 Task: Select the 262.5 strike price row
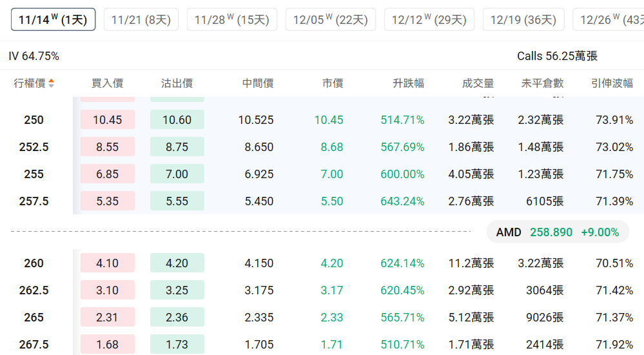34,290
